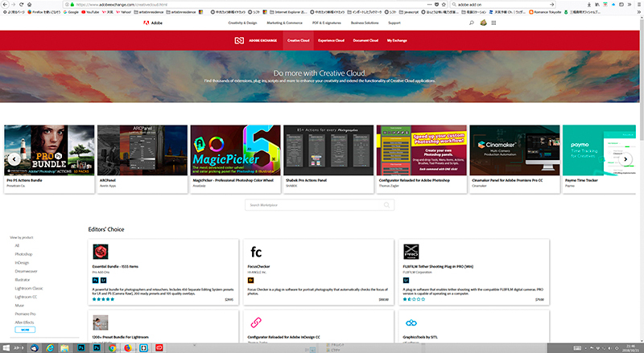Open File Explorer from the taskbar

coord(65,348)
